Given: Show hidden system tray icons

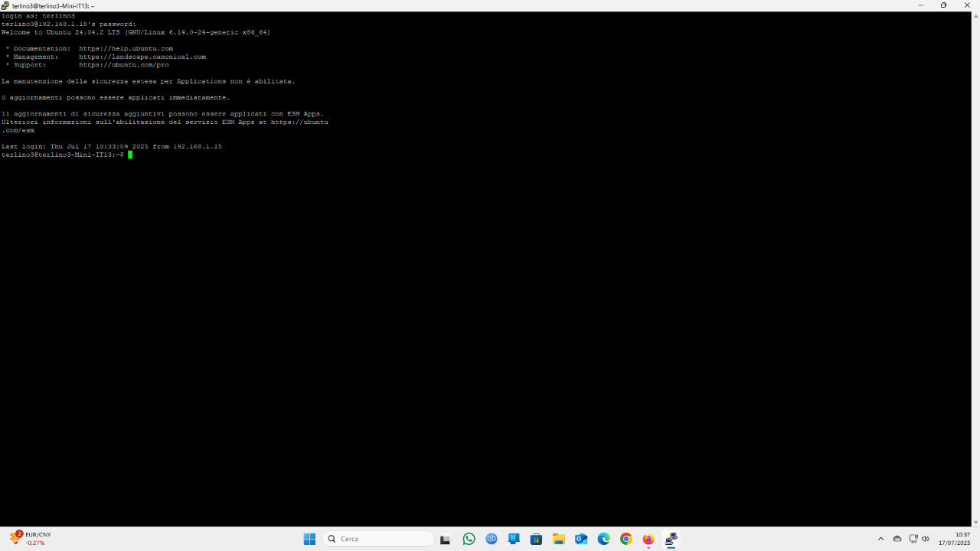Looking at the screenshot, I should coord(880,539).
